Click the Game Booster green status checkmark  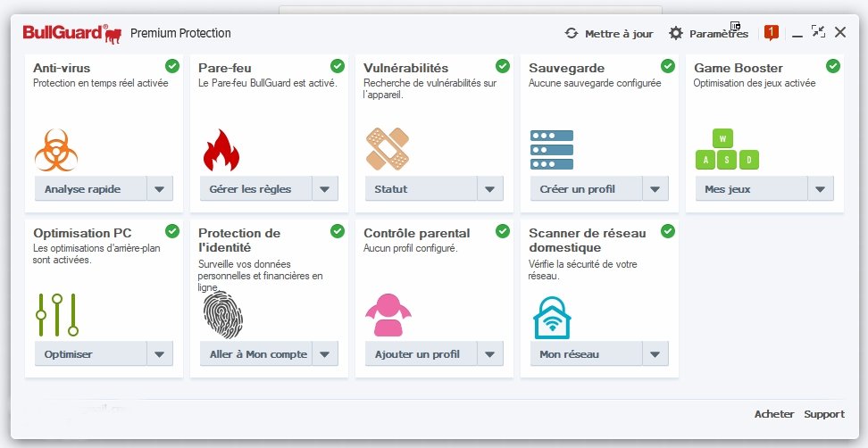pyautogui.click(x=832, y=66)
